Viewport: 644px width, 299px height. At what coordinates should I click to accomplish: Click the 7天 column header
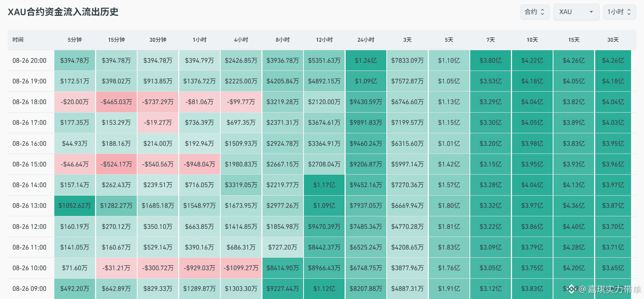point(491,40)
